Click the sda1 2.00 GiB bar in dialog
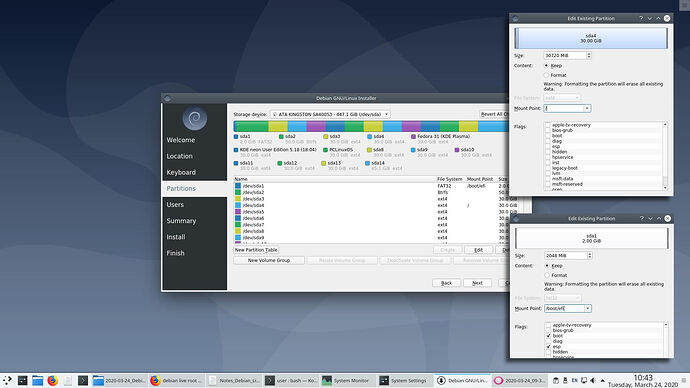 [x=592, y=238]
